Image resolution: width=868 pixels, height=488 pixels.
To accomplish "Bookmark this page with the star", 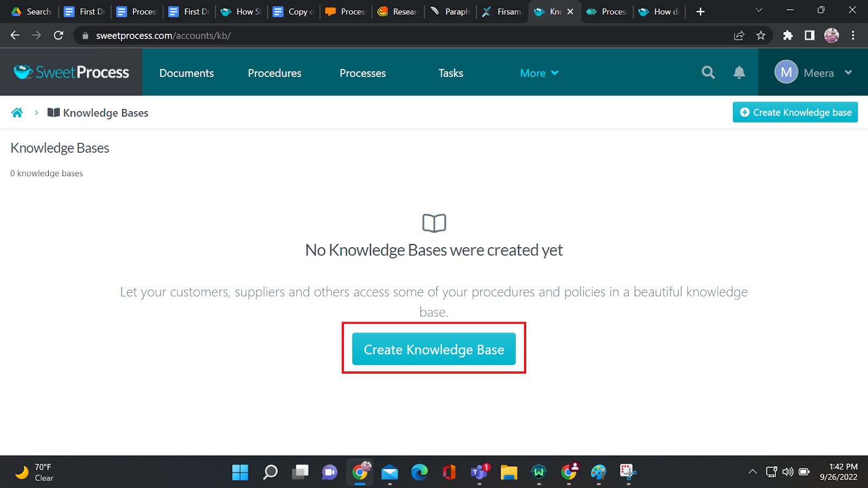I will 761,35.
